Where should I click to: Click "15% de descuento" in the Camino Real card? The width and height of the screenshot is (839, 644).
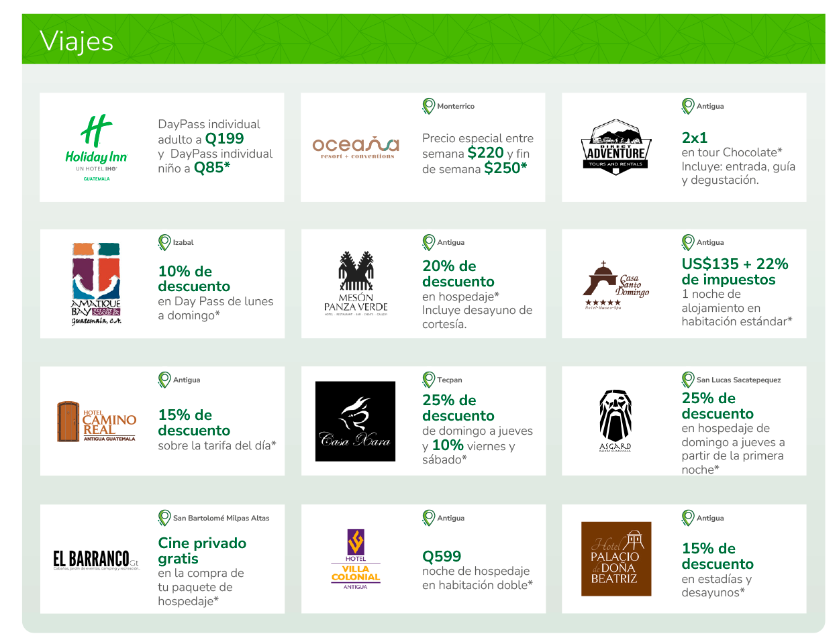click(x=194, y=423)
